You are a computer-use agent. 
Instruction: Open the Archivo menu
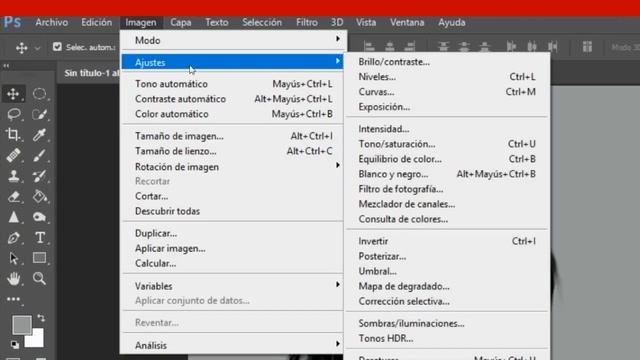[x=51, y=22]
